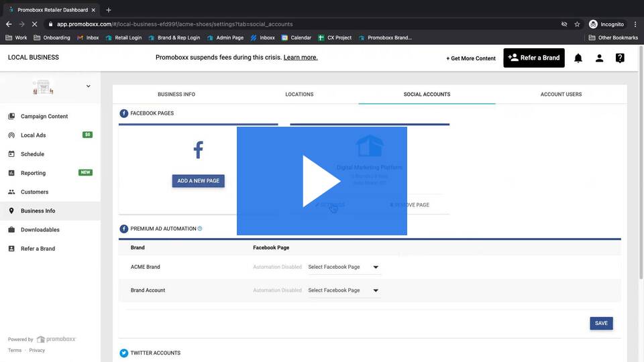Click the Downloadables briefcase icon
This screenshot has height=362, width=644.
(x=11, y=229)
